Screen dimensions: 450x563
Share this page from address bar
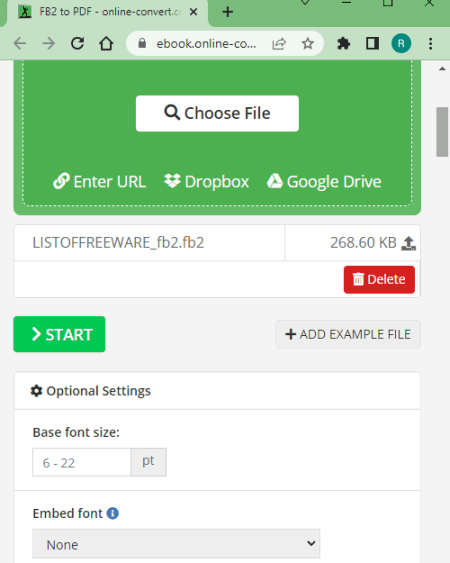pos(279,44)
